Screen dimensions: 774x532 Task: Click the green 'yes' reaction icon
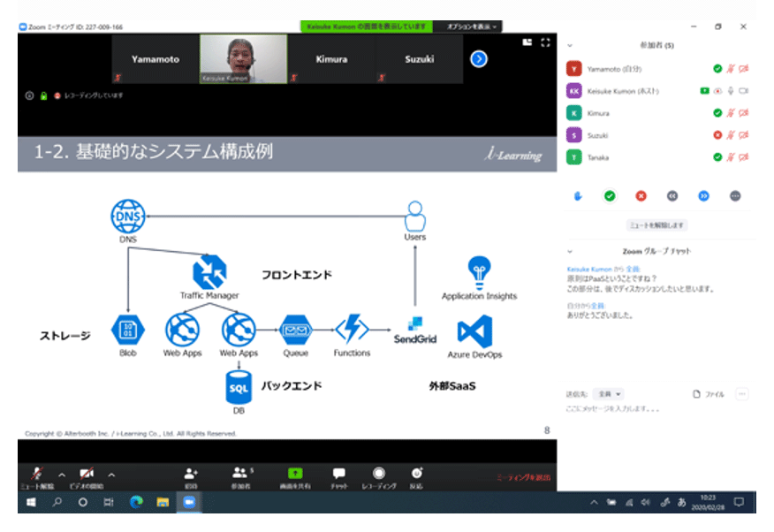click(609, 196)
